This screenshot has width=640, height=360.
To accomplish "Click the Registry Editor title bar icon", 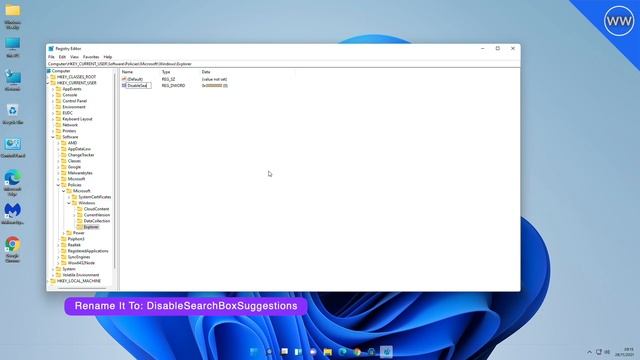I will [x=51, y=49].
